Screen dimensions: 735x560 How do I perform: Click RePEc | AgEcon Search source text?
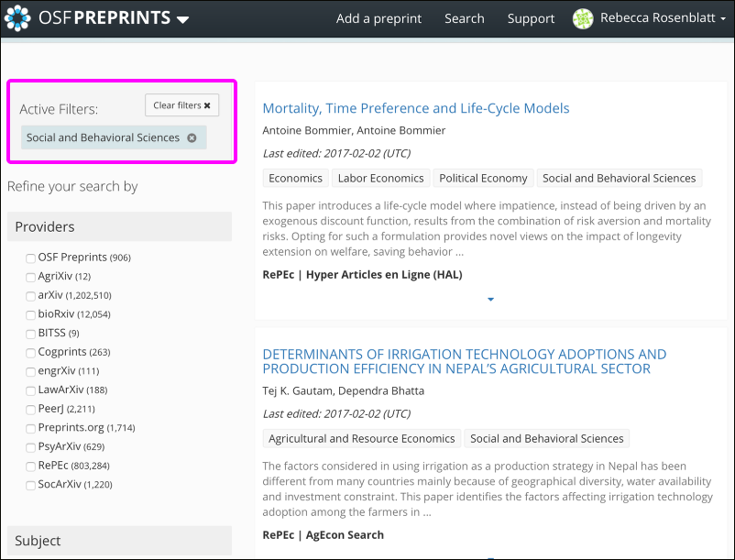point(323,534)
